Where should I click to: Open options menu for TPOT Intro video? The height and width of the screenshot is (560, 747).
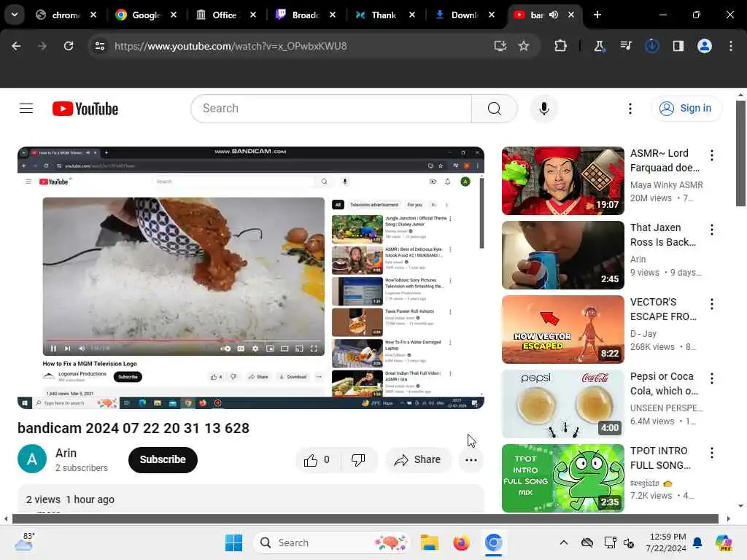point(712,452)
